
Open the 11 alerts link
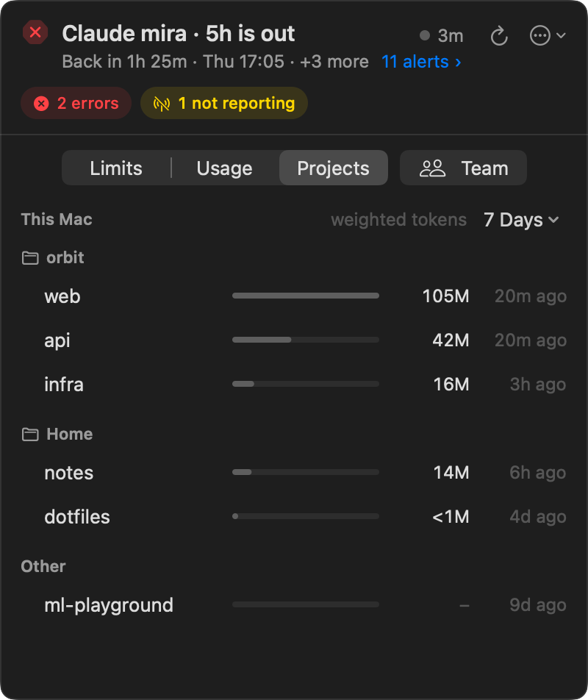421,62
